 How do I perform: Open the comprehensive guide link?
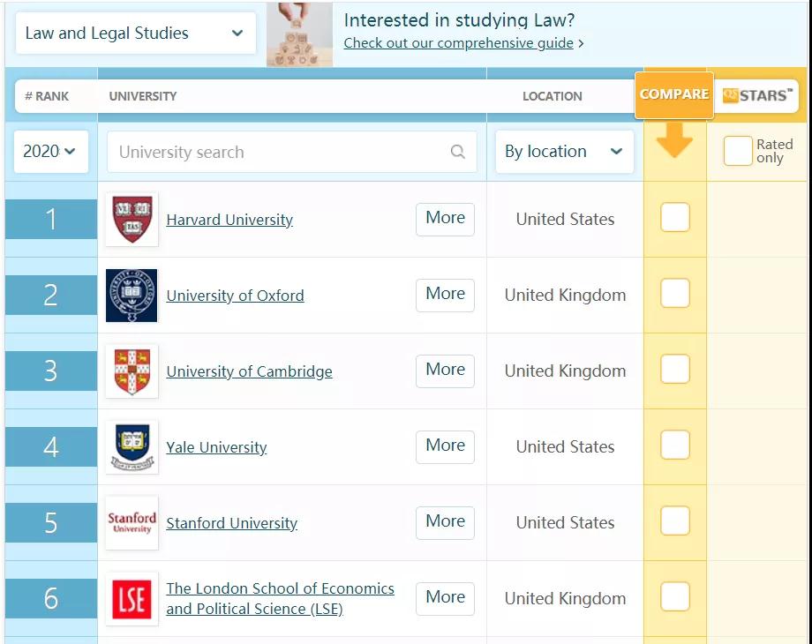coord(458,43)
